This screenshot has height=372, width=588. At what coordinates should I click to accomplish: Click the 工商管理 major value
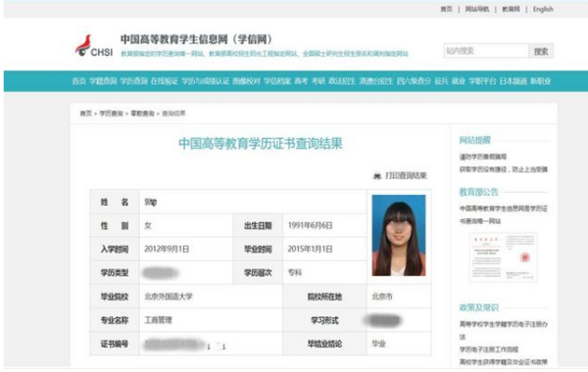158,320
